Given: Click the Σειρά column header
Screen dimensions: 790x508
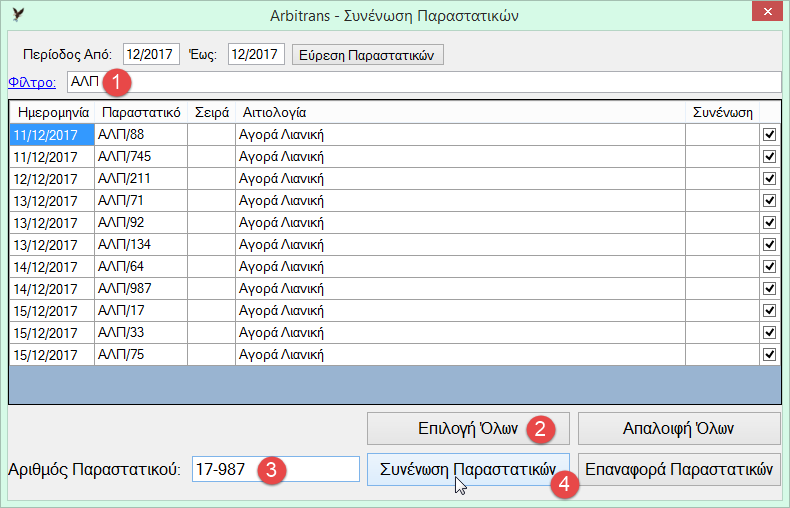Looking at the screenshot, I should 212,112.
